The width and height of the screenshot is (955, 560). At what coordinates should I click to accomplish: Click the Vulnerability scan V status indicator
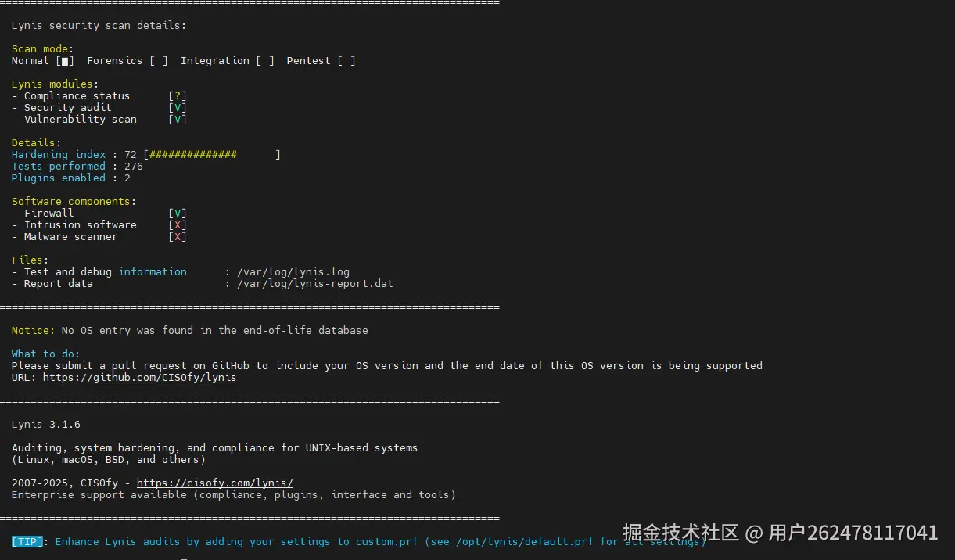pyautogui.click(x=178, y=120)
